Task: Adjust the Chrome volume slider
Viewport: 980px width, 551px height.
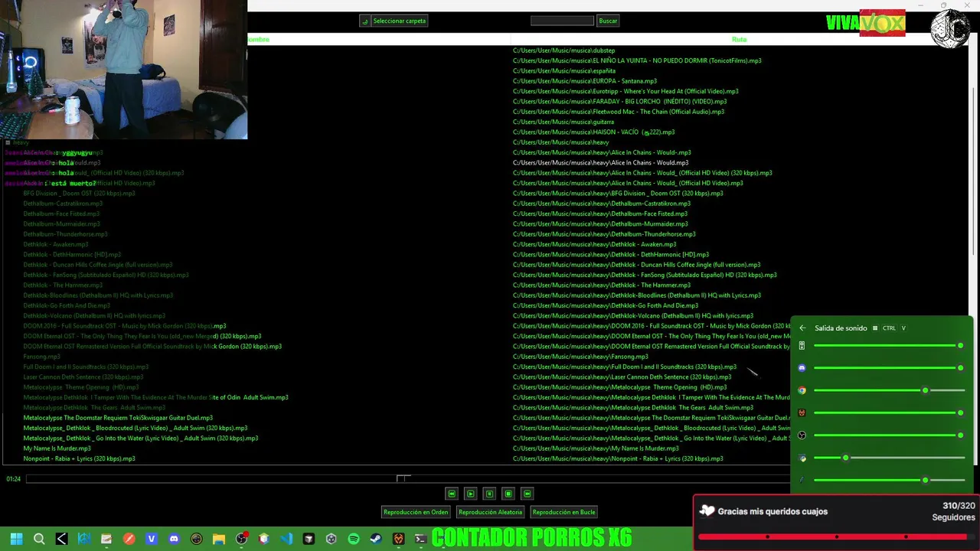Action: pos(888,390)
